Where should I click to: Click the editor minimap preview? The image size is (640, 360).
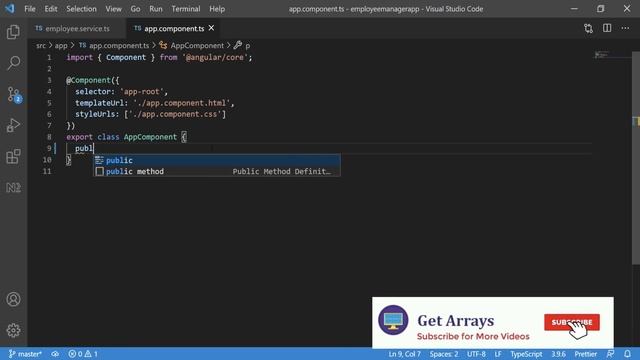click(602, 54)
